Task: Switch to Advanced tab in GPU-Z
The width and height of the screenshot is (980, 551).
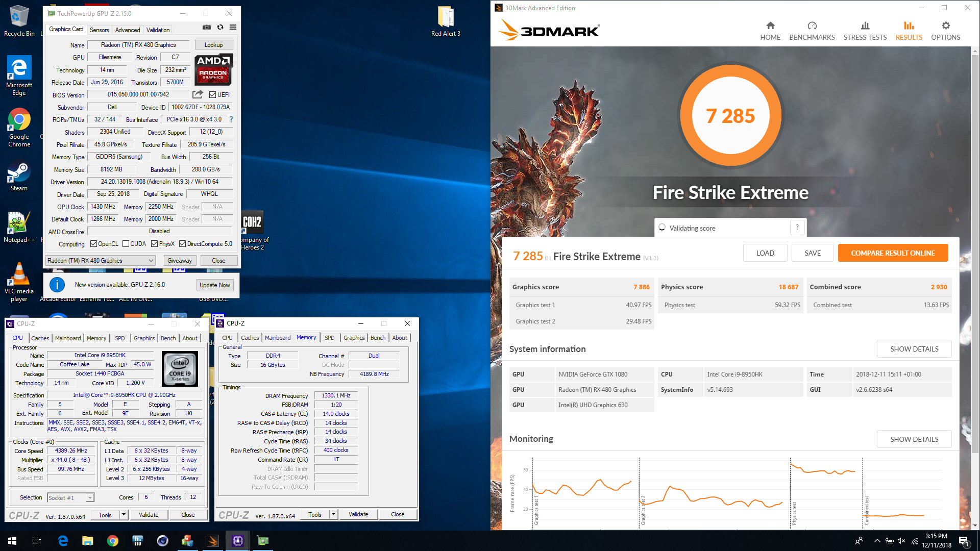Action: click(127, 30)
